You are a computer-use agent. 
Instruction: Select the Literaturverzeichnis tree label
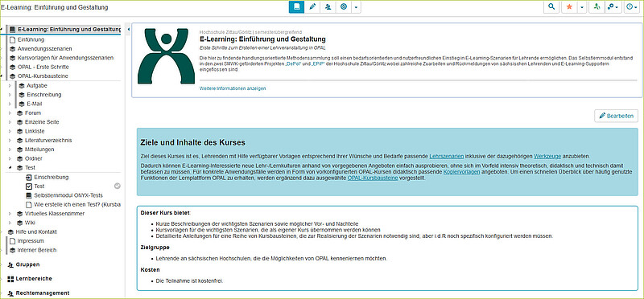(x=48, y=141)
